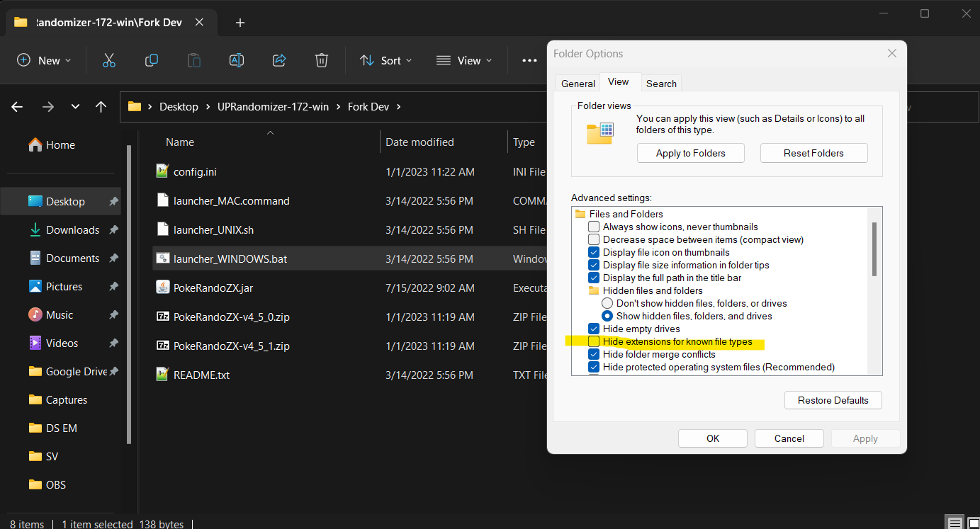Select Don't show hidden files, folders, or drives
This screenshot has height=529, width=980.
(x=607, y=303)
